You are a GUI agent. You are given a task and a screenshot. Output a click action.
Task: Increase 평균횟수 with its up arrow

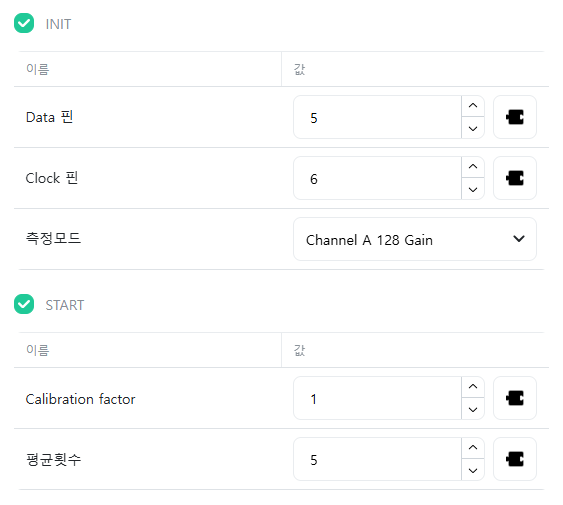473,448
